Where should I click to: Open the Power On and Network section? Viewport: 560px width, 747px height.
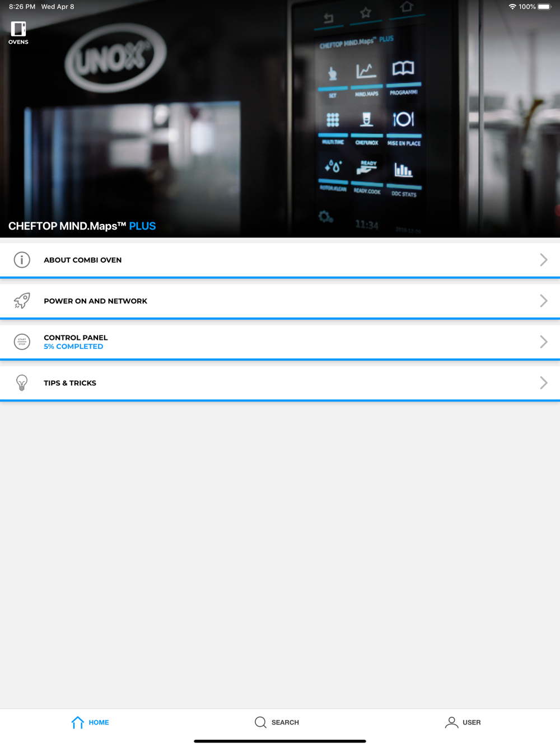pyautogui.click(x=280, y=301)
